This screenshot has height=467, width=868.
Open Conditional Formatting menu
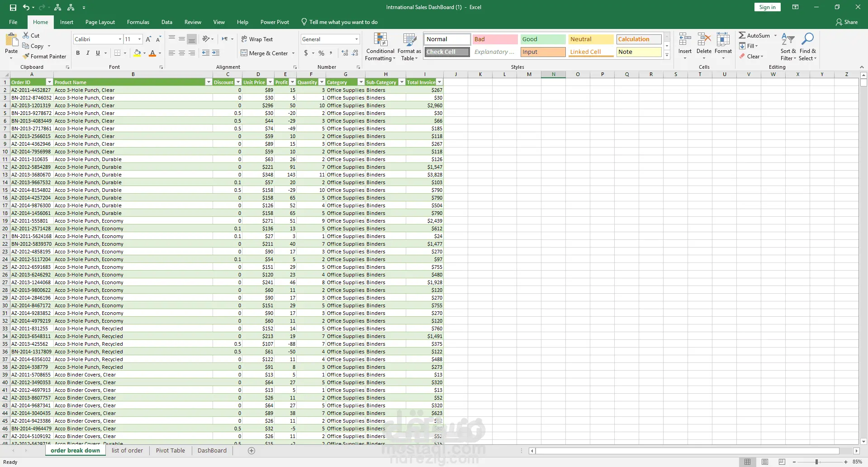380,47
